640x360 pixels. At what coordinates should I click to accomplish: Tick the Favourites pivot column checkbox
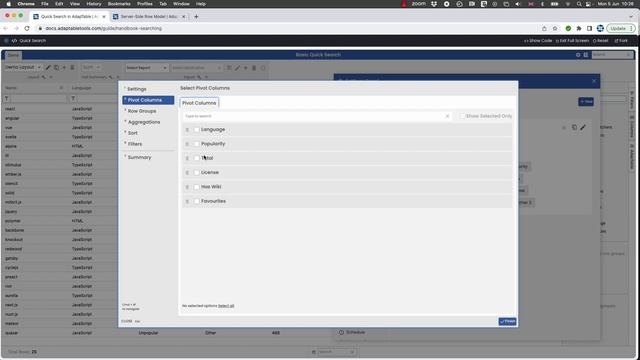pyautogui.click(x=197, y=201)
